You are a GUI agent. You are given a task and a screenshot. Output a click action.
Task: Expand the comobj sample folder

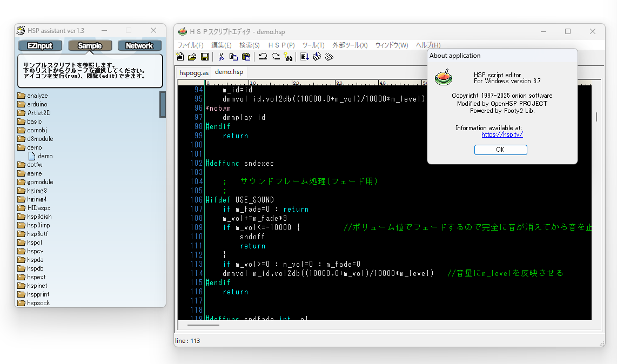click(x=32, y=130)
